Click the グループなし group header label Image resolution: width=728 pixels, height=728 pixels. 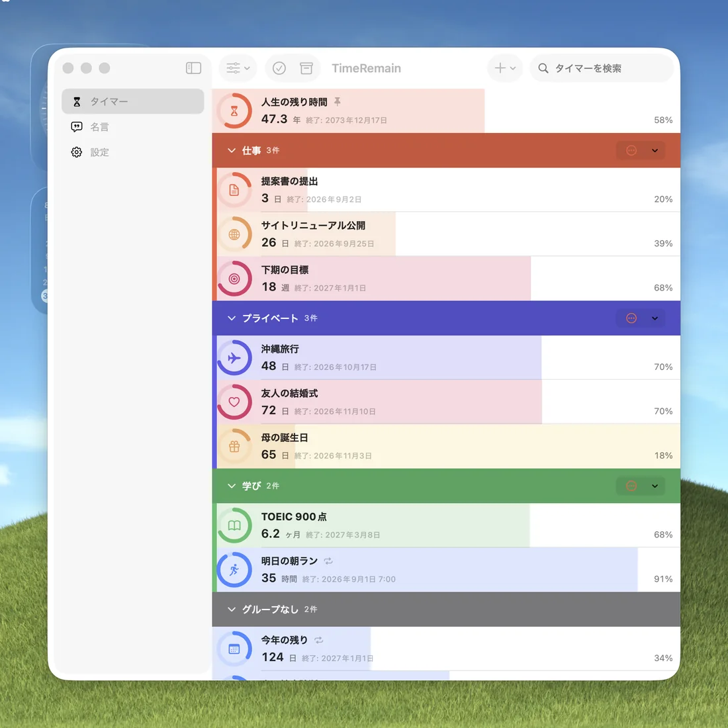pyautogui.click(x=270, y=609)
